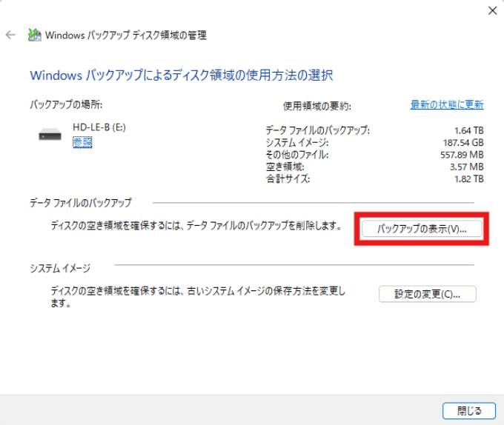Open the 参照 browse link
The height and width of the screenshot is (425, 504).
click(x=82, y=142)
